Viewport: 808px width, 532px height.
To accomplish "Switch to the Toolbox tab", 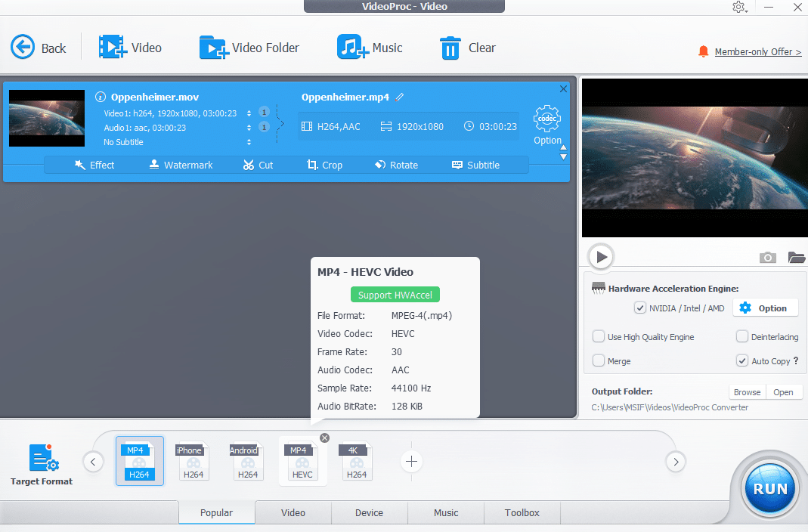I will click(522, 512).
